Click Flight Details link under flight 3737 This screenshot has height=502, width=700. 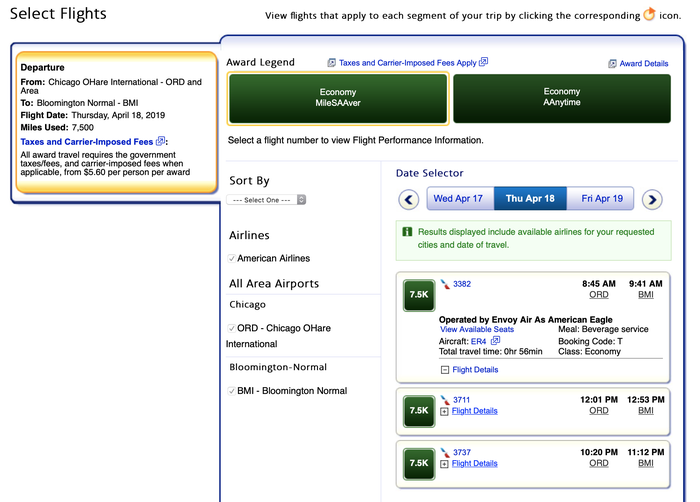pos(475,464)
